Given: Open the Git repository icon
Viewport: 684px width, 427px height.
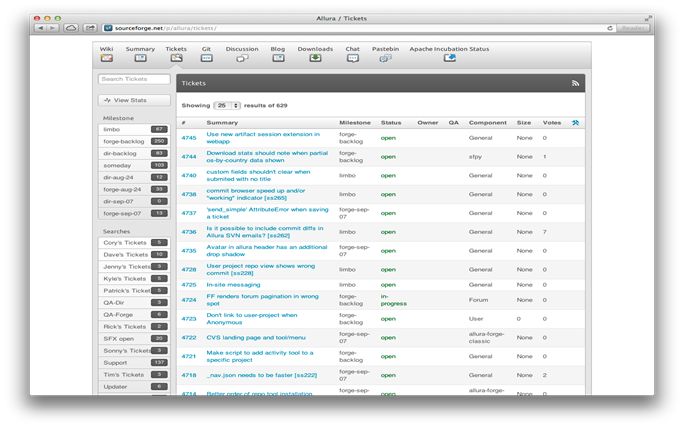Looking at the screenshot, I should tap(206, 58).
